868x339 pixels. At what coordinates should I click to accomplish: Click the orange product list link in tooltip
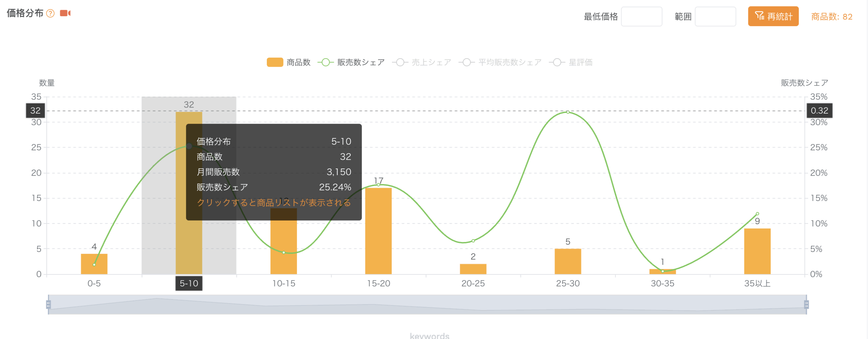(x=274, y=202)
